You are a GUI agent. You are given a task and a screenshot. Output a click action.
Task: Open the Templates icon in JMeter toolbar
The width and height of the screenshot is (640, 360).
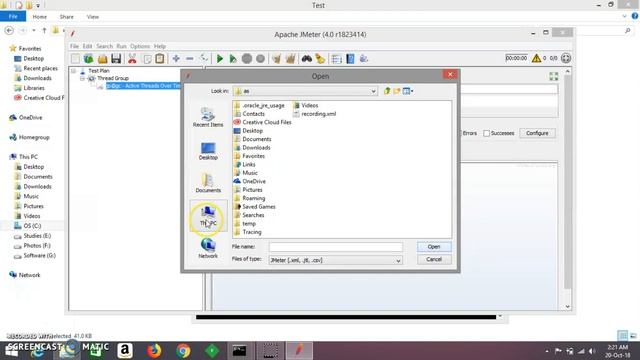(89, 58)
